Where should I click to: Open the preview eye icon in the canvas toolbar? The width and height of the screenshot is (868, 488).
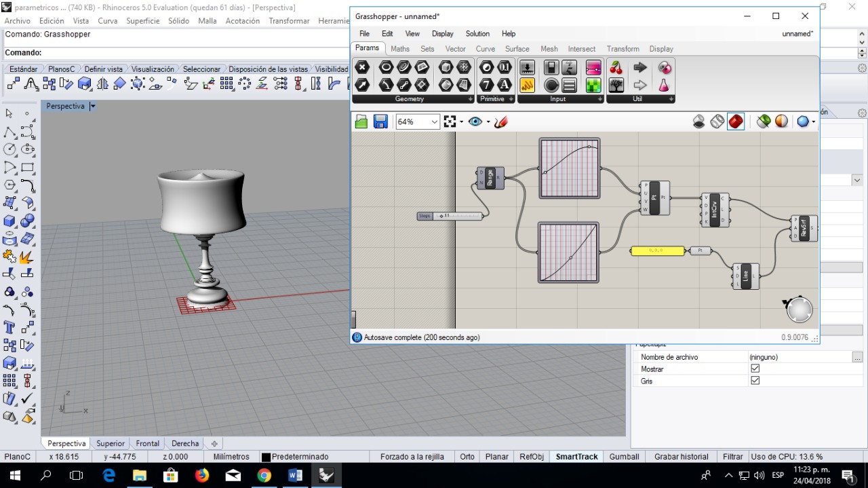tap(475, 121)
